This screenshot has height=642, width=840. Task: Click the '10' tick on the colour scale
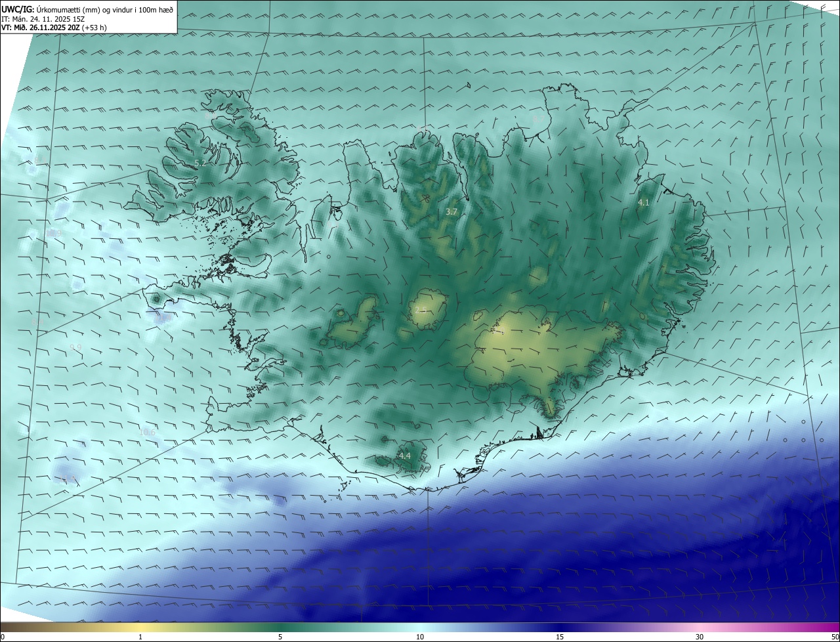[420, 637]
